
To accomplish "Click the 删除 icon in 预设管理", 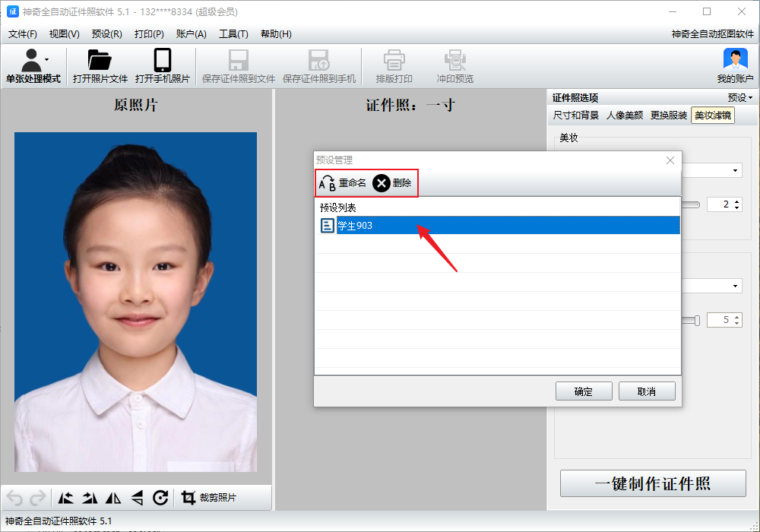I will [382, 183].
